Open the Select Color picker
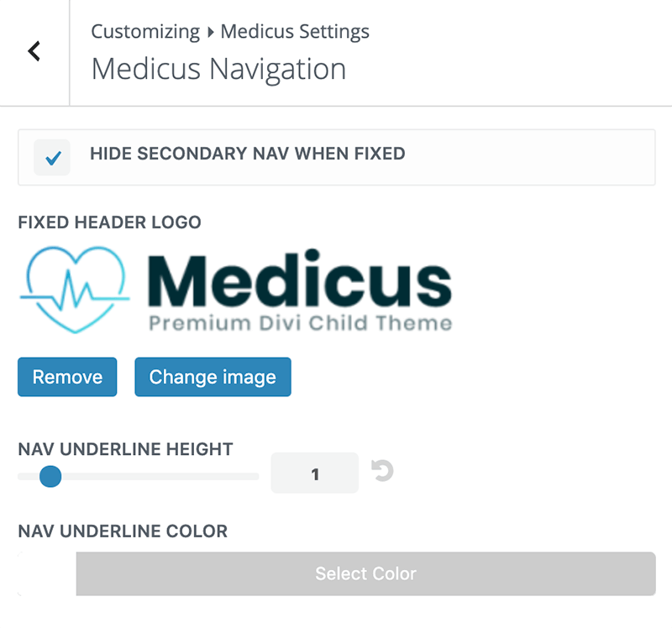The width and height of the screenshot is (672, 628). 365,574
